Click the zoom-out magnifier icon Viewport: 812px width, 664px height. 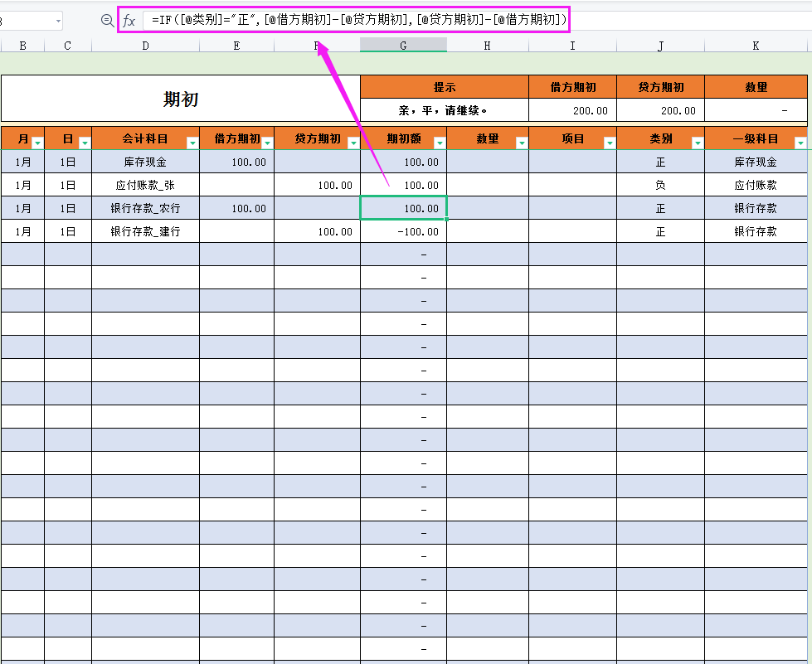106,21
